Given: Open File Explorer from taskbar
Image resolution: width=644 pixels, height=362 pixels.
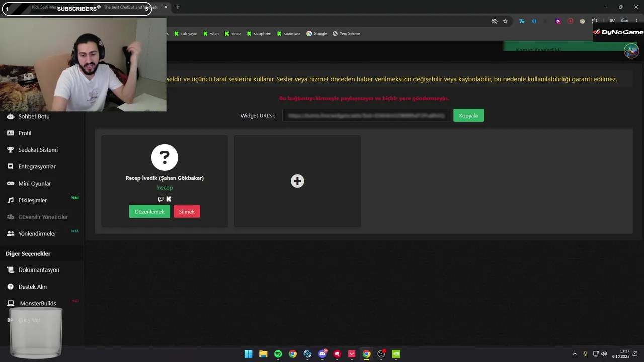Looking at the screenshot, I should click(263, 354).
